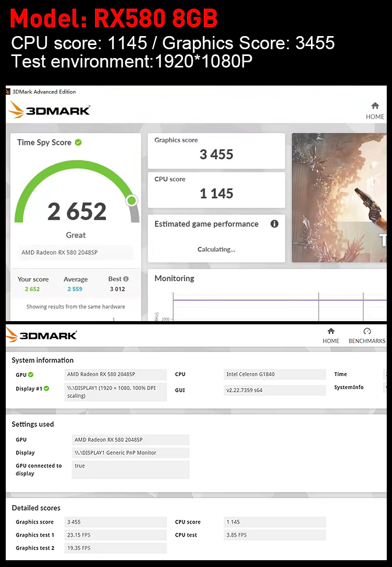This screenshot has height=567, width=392.
Task: Click the CPU score card showing 1 145
Action: click(216, 190)
